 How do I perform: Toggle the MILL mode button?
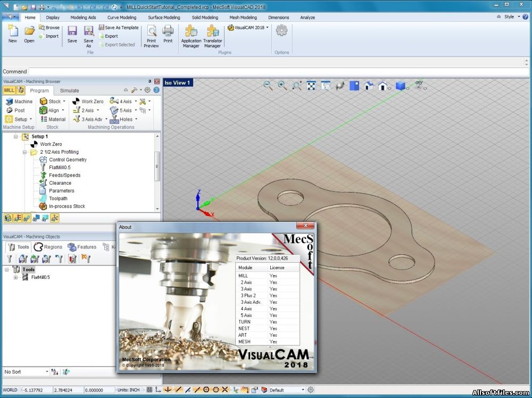(9, 90)
